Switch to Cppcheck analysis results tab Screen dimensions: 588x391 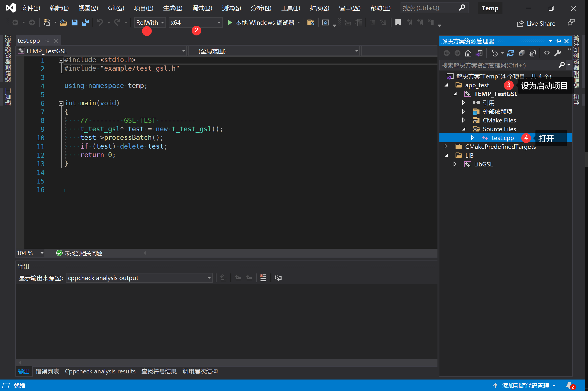[x=100, y=371]
